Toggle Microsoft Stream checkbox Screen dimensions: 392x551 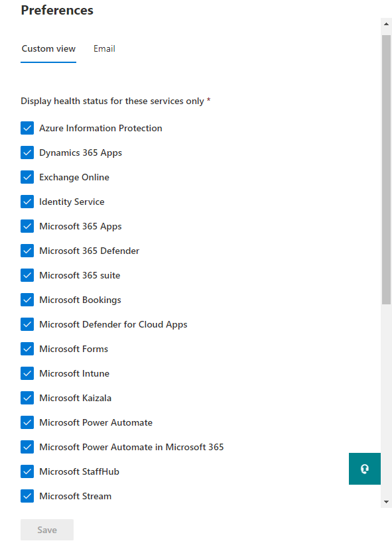pyautogui.click(x=27, y=496)
